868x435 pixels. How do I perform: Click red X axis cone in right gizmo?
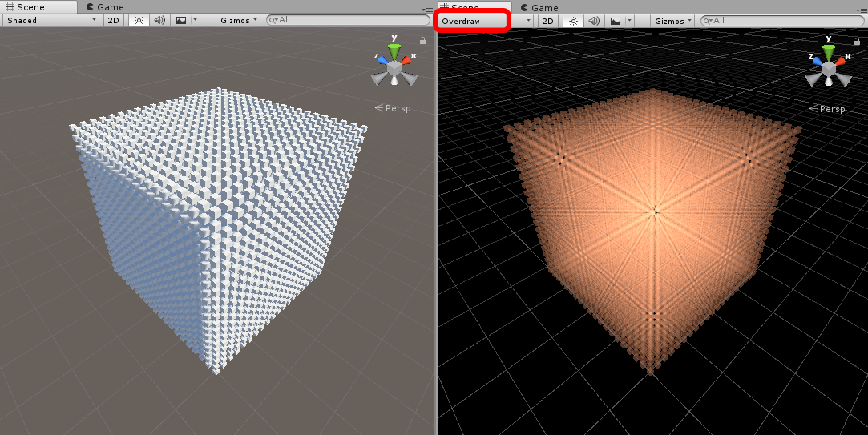tap(842, 60)
